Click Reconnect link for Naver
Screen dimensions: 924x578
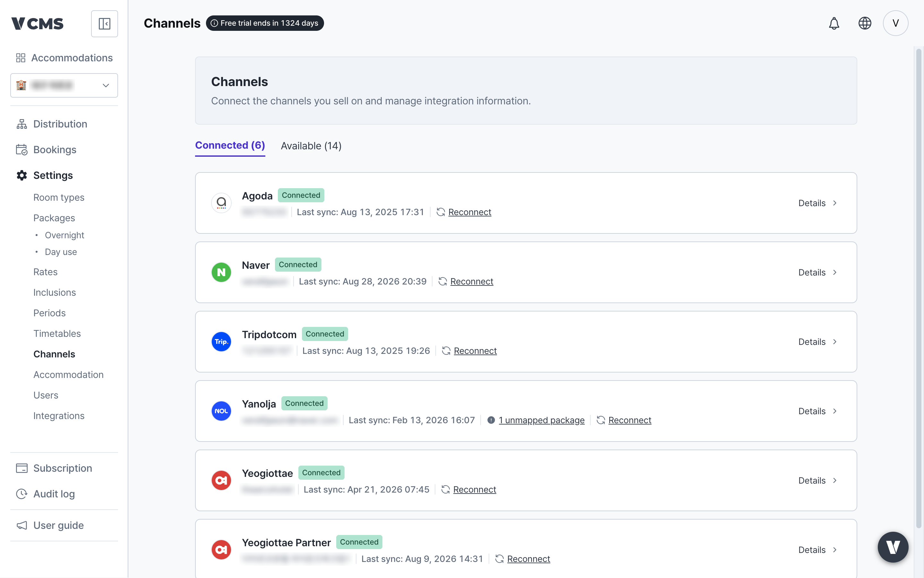(x=472, y=282)
